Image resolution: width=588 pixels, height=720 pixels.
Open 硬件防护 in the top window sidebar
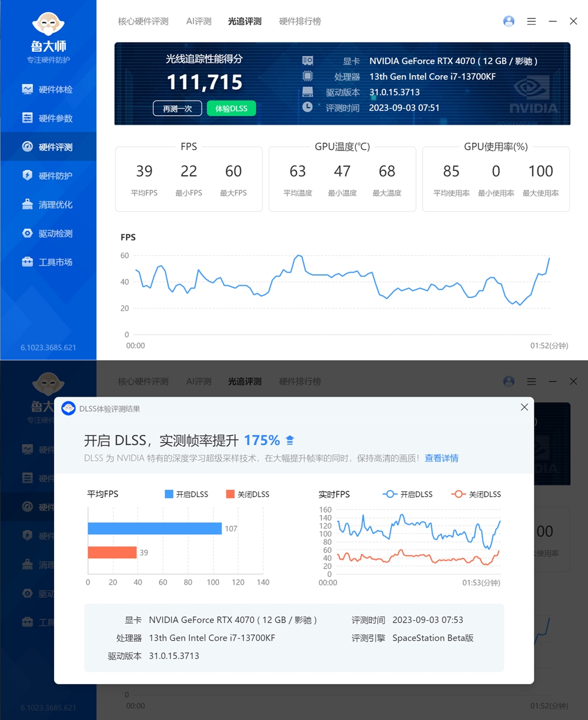point(48,176)
